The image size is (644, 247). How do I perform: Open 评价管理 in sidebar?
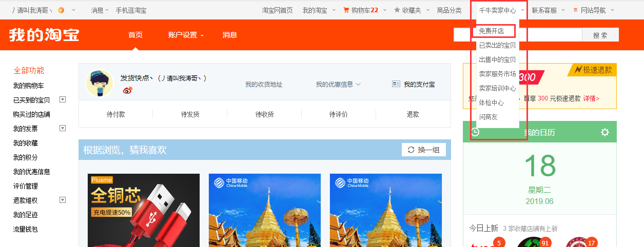(25, 186)
